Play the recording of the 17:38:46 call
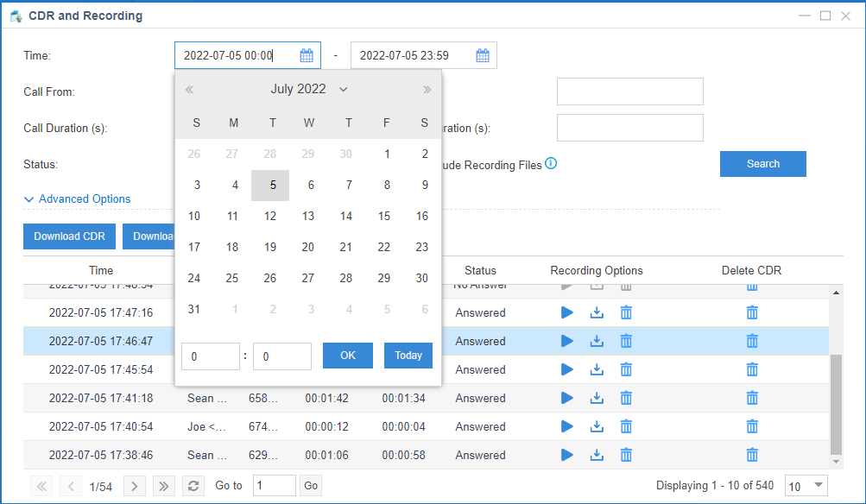 (x=567, y=455)
